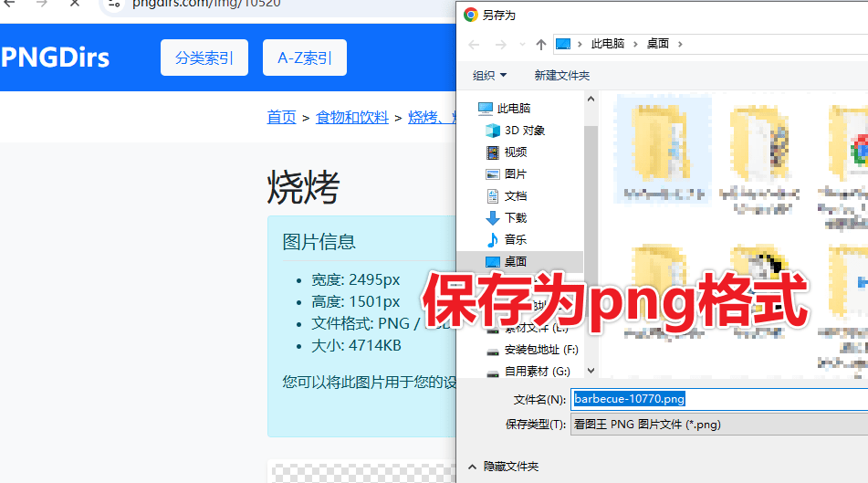
Task: Select 桌面 in the navigation pane
Action: pos(506,261)
